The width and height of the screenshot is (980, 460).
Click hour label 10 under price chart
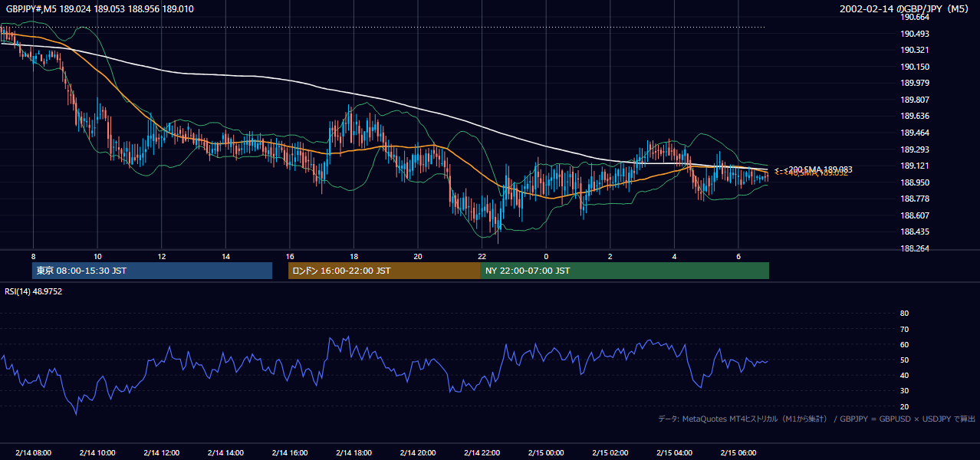point(97,256)
